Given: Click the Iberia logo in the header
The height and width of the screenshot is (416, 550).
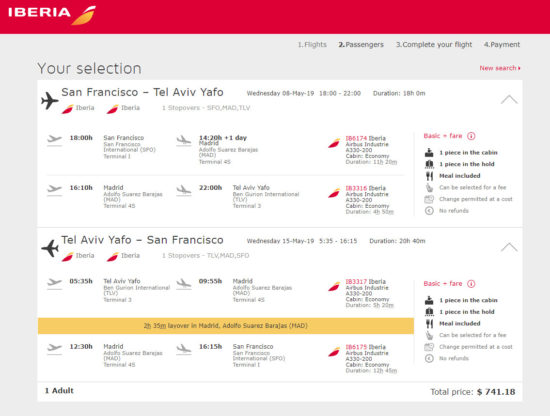Looking at the screenshot, I should [x=52, y=15].
